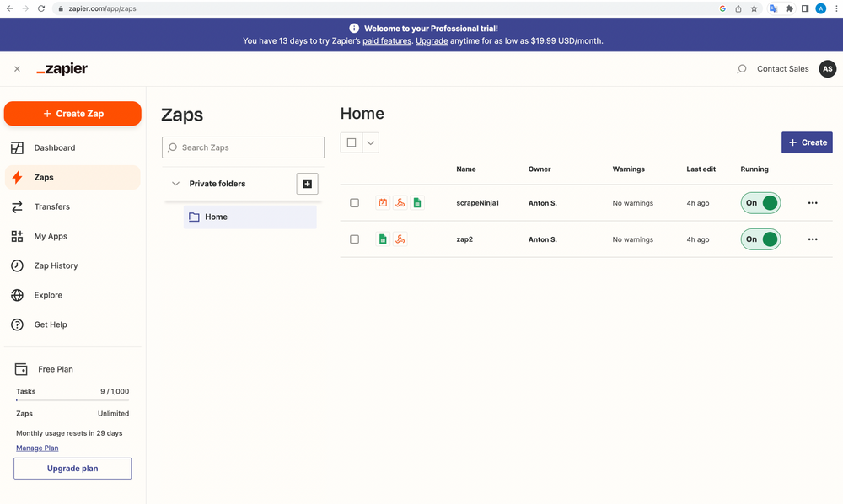Tick the select-all checkbox above the list

click(x=352, y=142)
